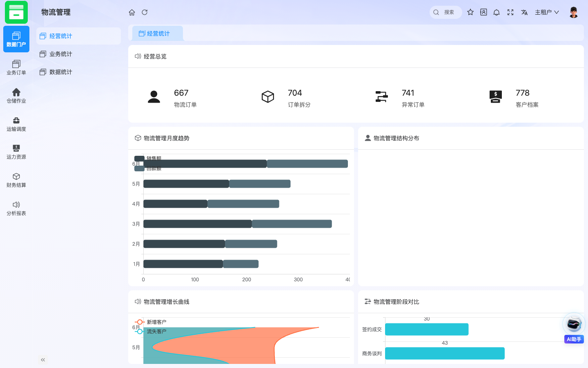588x368 pixels.
Task: Click the person icon beside 物流管理结构分布
Action: [368, 138]
